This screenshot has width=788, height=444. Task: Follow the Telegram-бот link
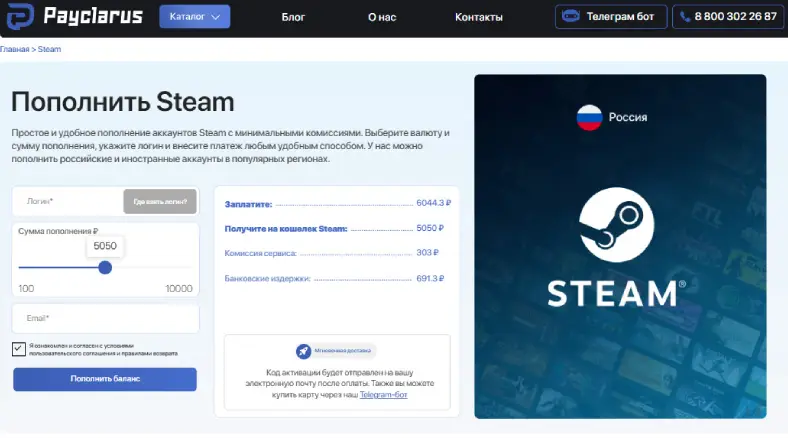pos(384,395)
